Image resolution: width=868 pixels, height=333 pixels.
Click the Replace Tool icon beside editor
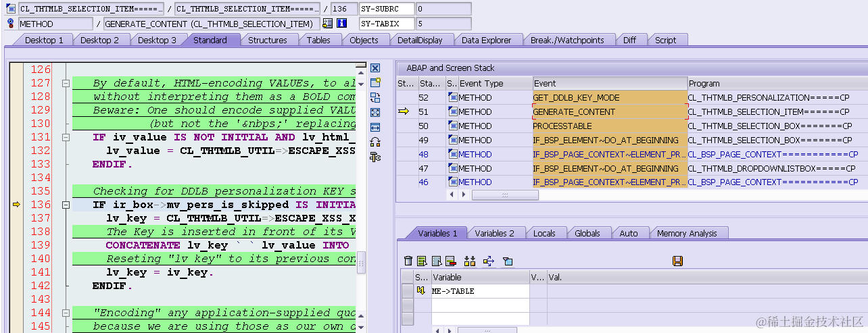pos(375,98)
